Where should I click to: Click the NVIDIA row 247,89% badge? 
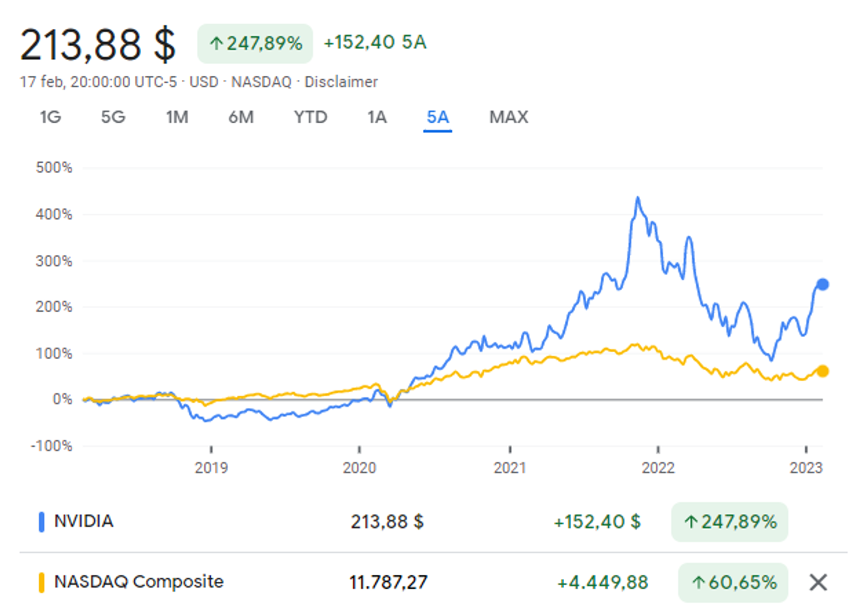click(730, 522)
